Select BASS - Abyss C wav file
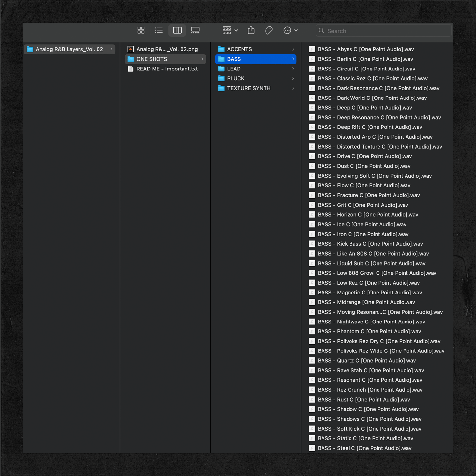 point(366,49)
